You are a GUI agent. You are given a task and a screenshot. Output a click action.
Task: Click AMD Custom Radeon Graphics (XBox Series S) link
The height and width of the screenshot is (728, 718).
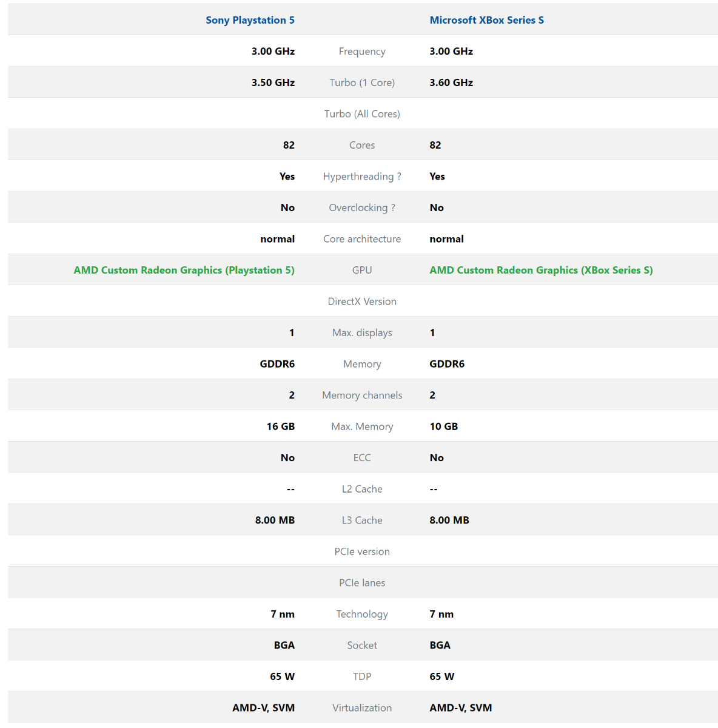coord(541,270)
